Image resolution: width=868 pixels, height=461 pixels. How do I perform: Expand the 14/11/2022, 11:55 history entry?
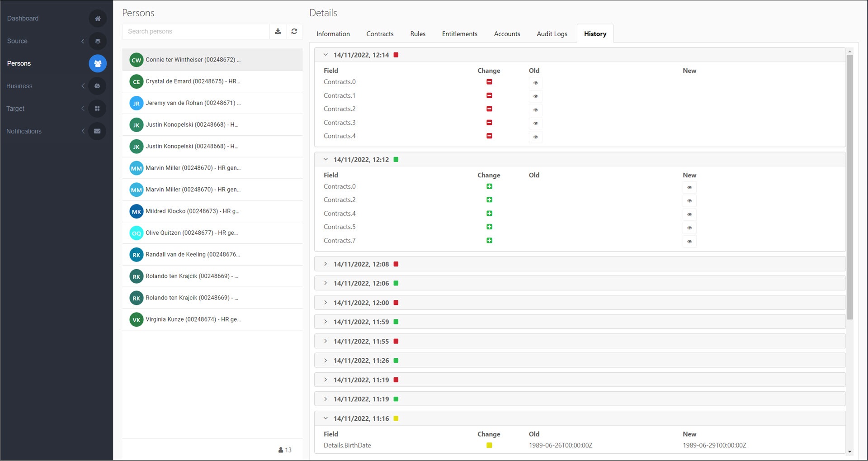tap(325, 341)
